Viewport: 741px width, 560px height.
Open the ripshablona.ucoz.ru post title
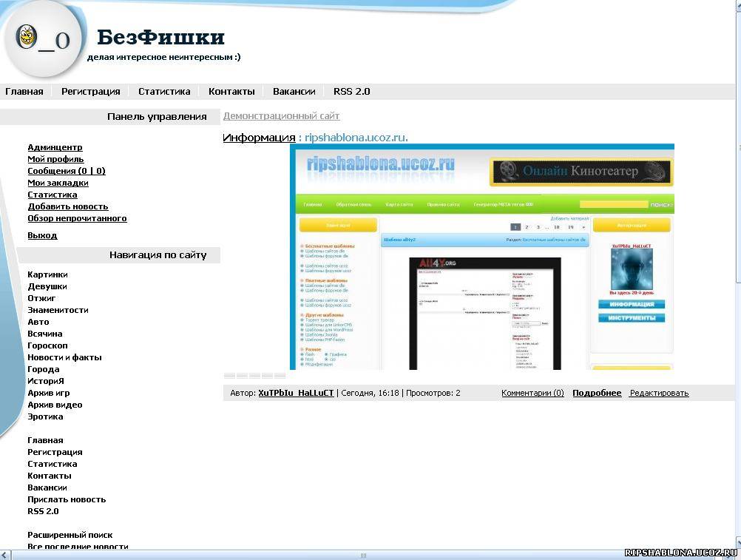click(356, 138)
